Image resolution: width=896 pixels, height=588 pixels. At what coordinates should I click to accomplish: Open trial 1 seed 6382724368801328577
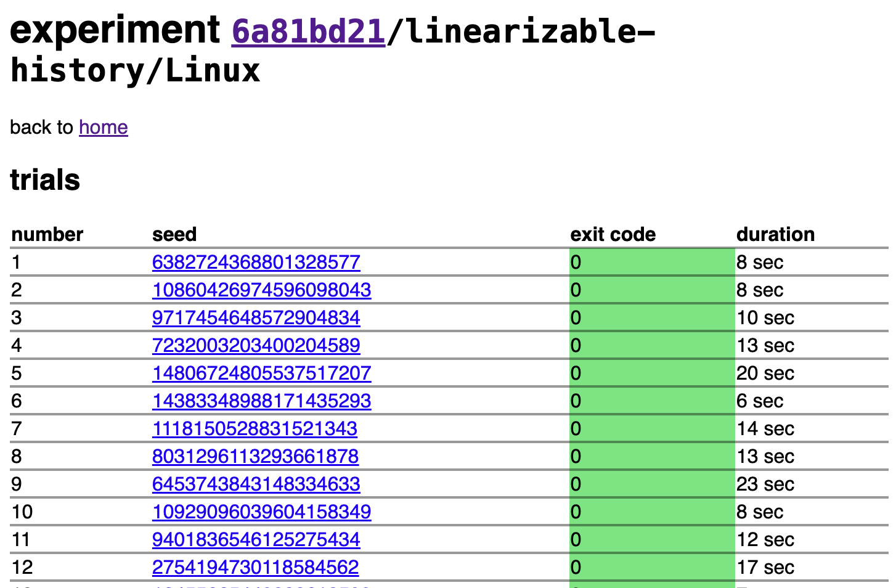point(256,263)
